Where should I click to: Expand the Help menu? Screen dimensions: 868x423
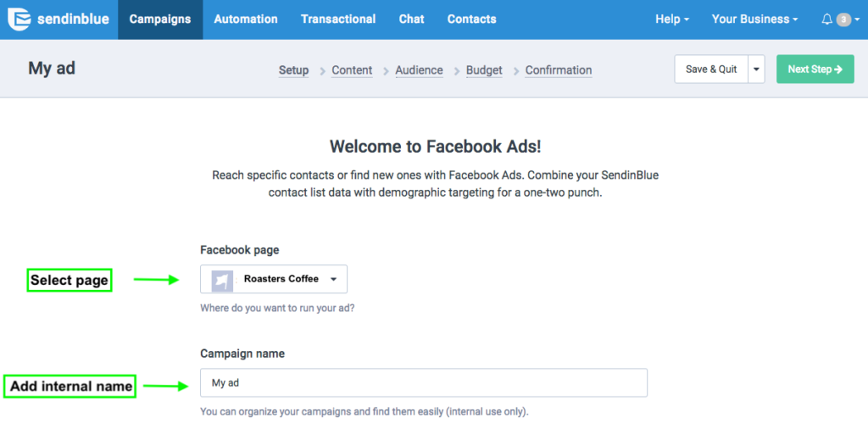coord(672,19)
